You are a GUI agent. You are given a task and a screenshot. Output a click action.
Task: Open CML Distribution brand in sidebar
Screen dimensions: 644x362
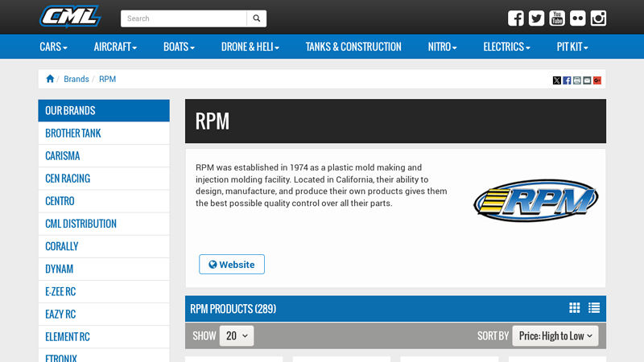tap(104, 224)
